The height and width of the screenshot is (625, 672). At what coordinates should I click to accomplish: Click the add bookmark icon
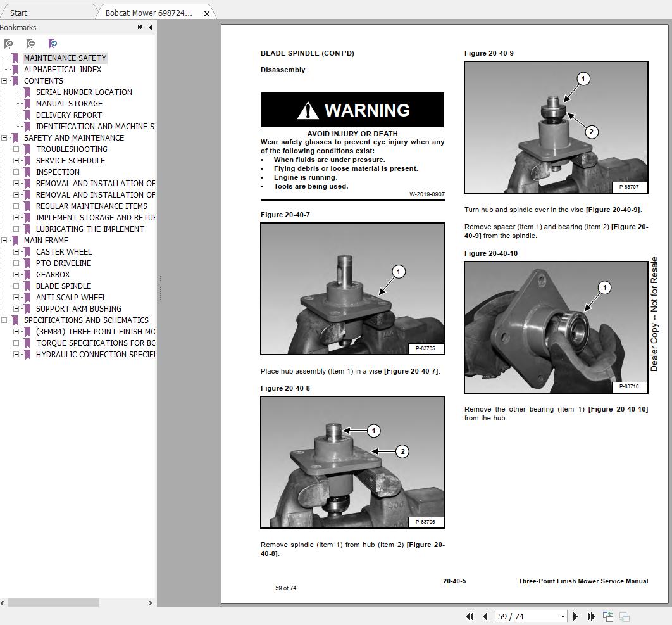click(x=30, y=43)
